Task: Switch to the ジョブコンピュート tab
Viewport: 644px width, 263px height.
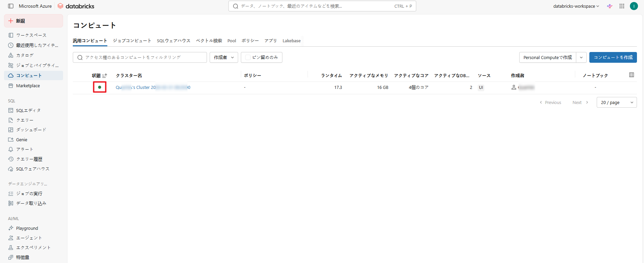Action: pos(132,41)
